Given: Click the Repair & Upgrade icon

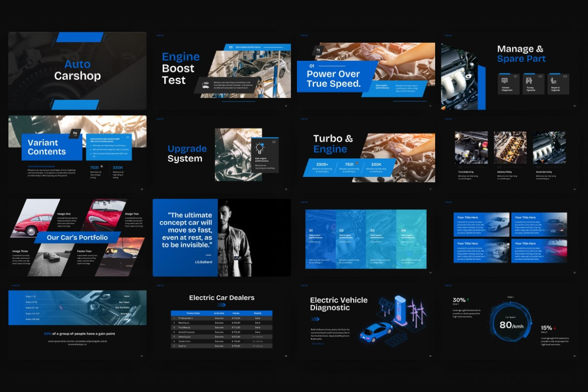Looking at the screenshot, I should (554, 80).
